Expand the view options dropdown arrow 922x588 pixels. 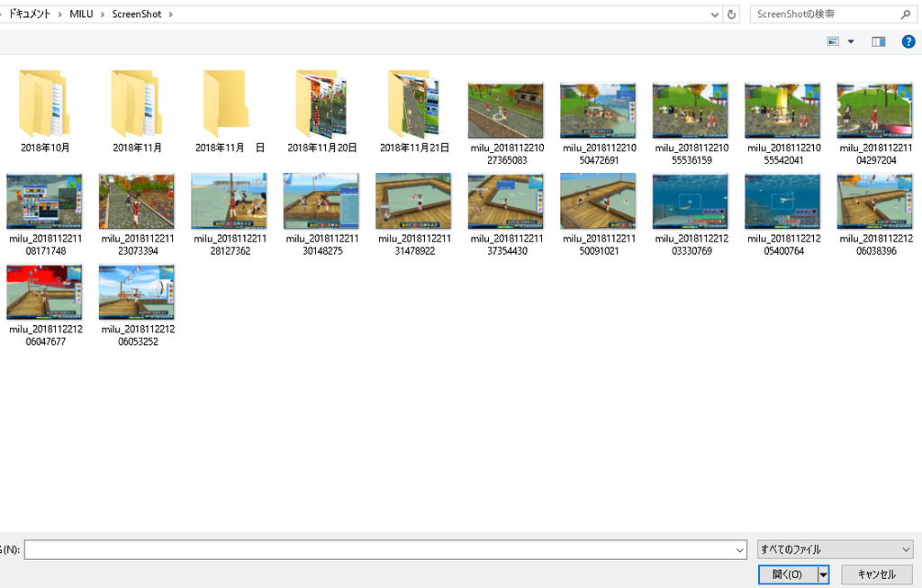pyautogui.click(x=851, y=41)
